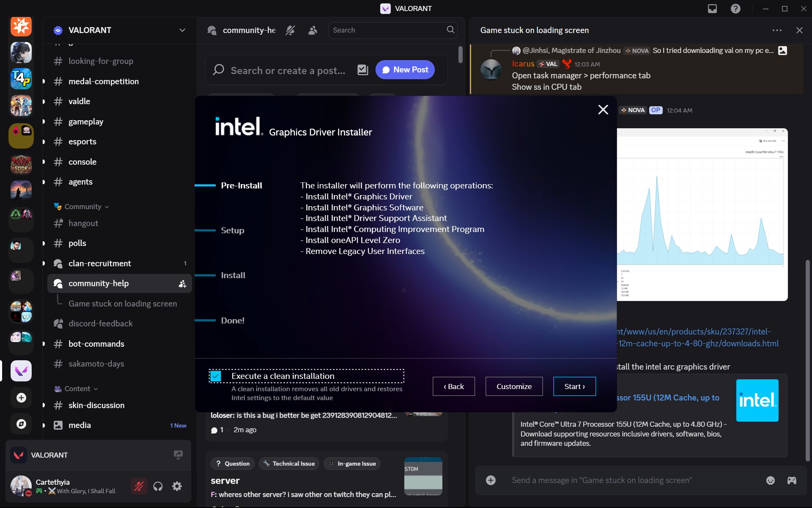Uncheck Execute a clean installation checkbox
The width and height of the screenshot is (812, 508).
click(x=216, y=376)
